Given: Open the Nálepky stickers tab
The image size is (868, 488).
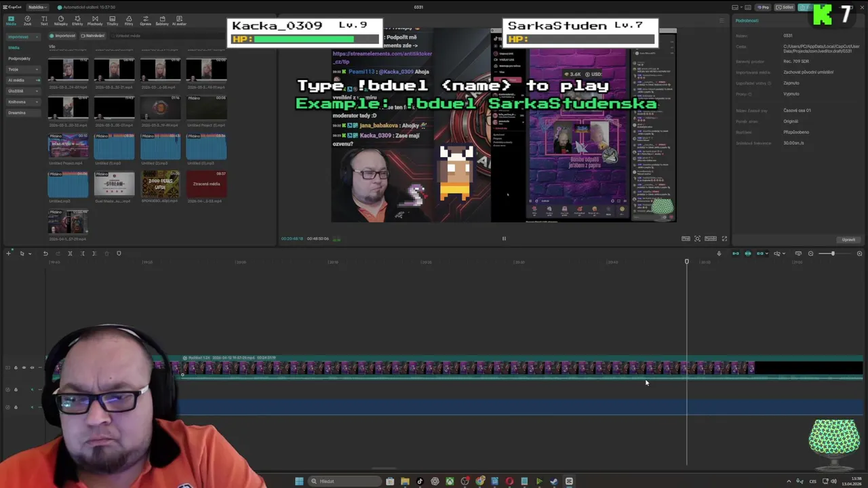Looking at the screenshot, I should tap(60, 20).
